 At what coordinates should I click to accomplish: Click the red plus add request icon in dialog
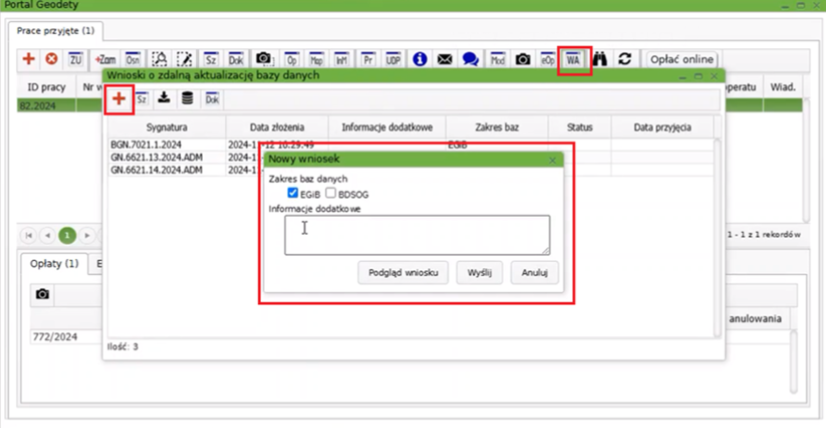point(119,99)
